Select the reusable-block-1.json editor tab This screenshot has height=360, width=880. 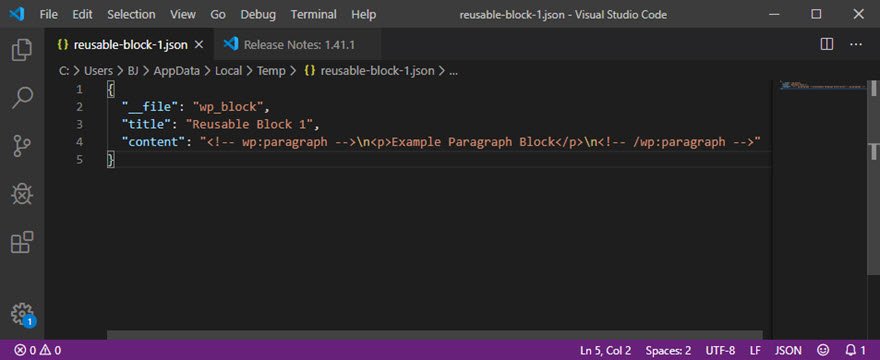[x=130, y=45]
